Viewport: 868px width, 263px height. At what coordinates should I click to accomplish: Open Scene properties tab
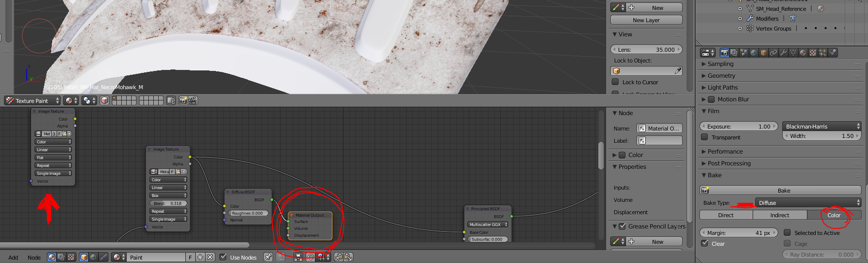pos(744,53)
